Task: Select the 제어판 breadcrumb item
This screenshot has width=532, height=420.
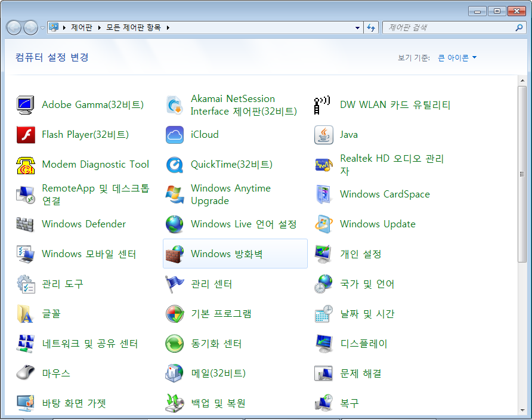Action: pos(82,27)
